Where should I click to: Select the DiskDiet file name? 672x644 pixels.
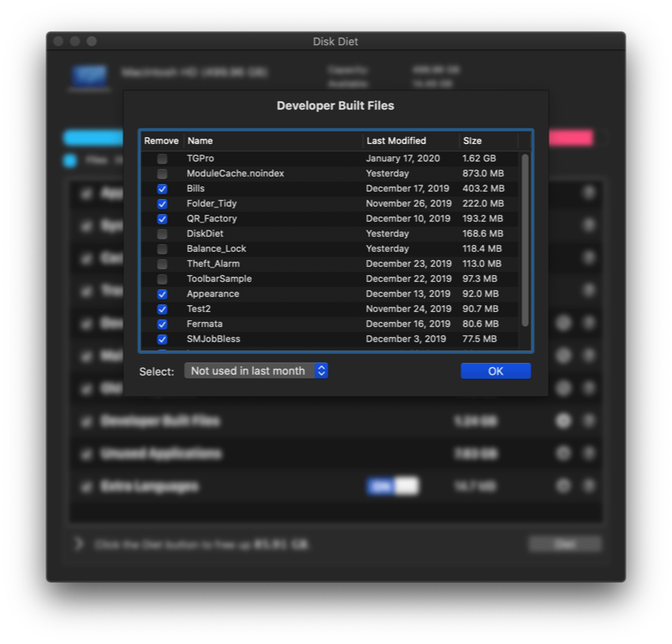pyautogui.click(x=205, y=233)
